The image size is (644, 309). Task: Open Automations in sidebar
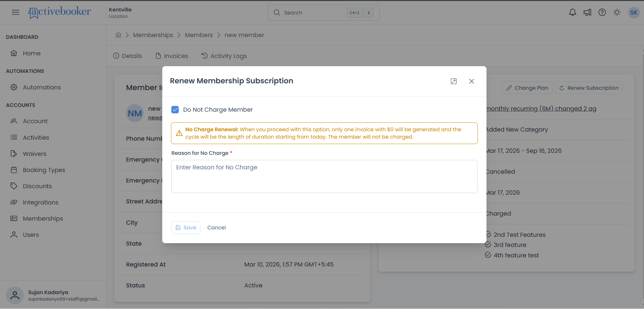pos(42,87)
